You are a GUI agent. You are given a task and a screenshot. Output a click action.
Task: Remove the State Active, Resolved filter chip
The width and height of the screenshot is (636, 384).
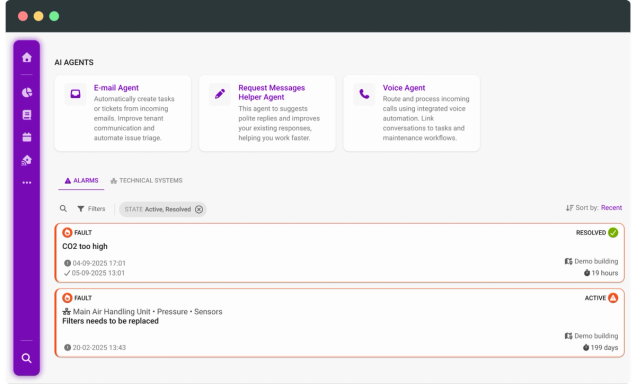[199, 209]
